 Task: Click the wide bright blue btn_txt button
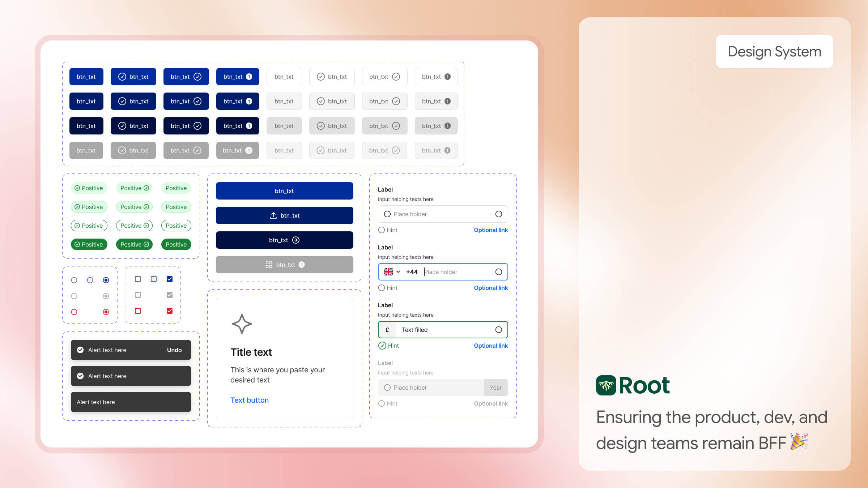(x=285, y=191)
